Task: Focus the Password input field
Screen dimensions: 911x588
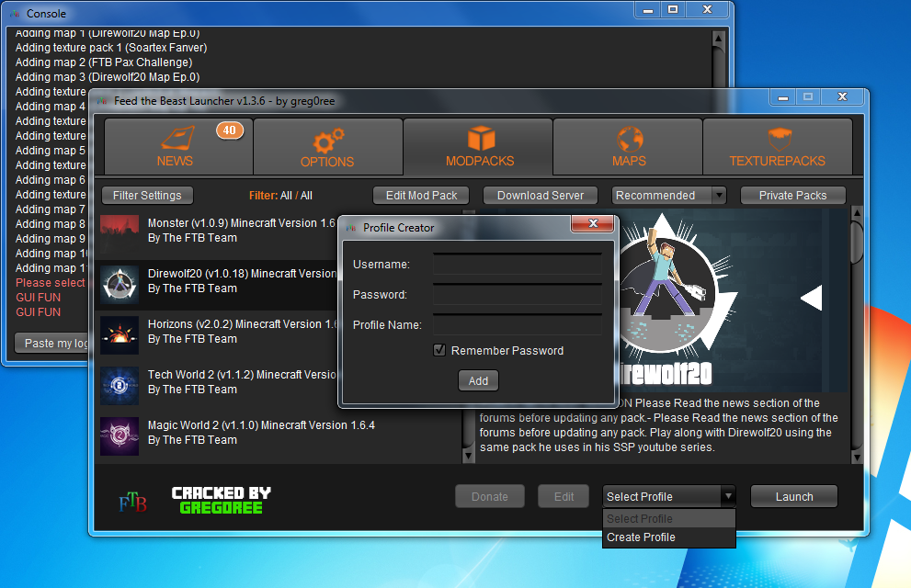Action: click(x=517, y=294)
